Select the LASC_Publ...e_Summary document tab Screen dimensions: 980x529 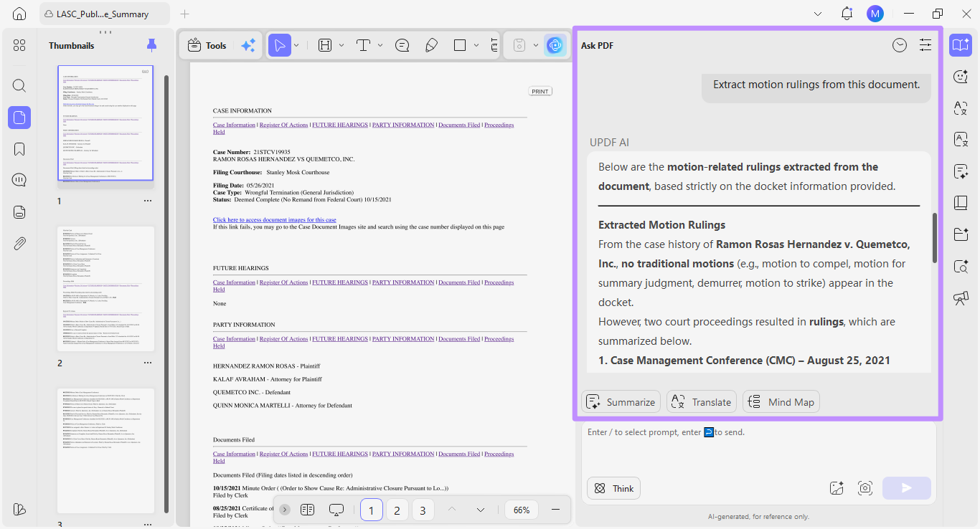tap(103, 14)
